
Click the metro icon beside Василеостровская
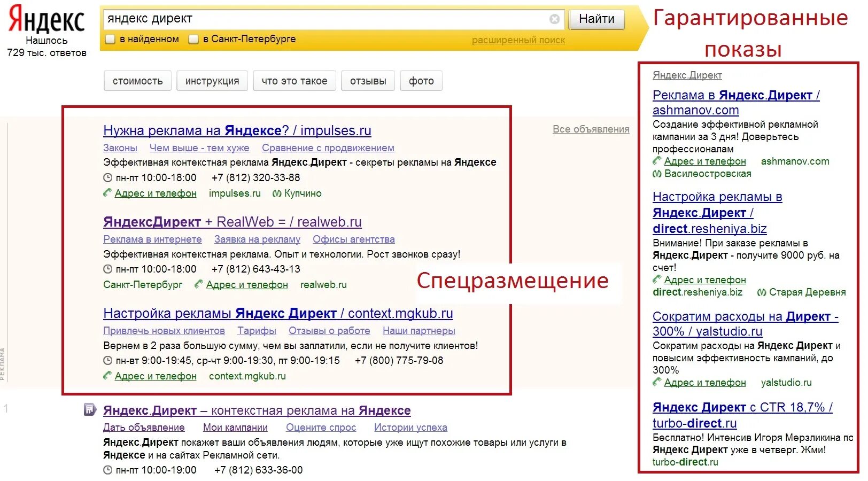click(x=657, y=174)
